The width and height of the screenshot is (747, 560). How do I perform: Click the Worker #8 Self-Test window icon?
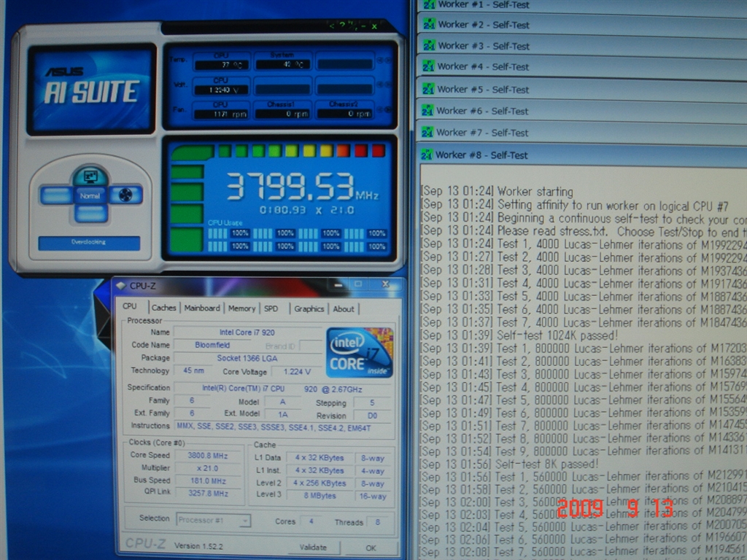(427, 155)
